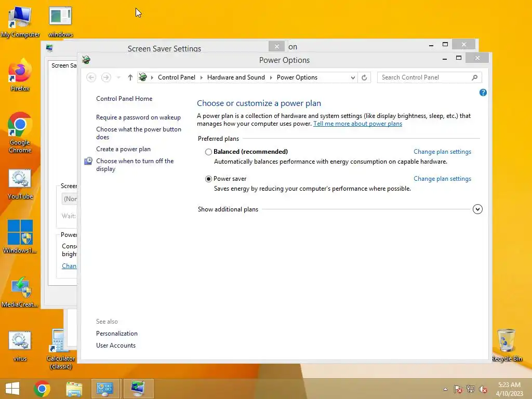Open network status tray icon
Image resolution: width=532 pixels, height=399 pixels.
pos(471,389)
